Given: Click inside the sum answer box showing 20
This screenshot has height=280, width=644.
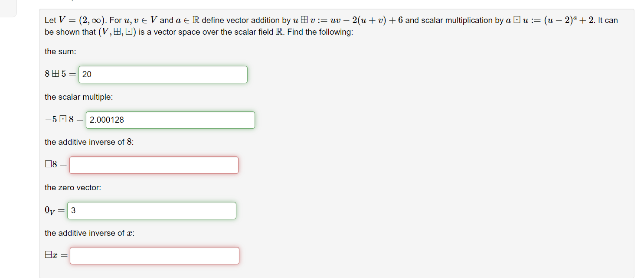Looking at the screenshot, I should tap(163, 75).
